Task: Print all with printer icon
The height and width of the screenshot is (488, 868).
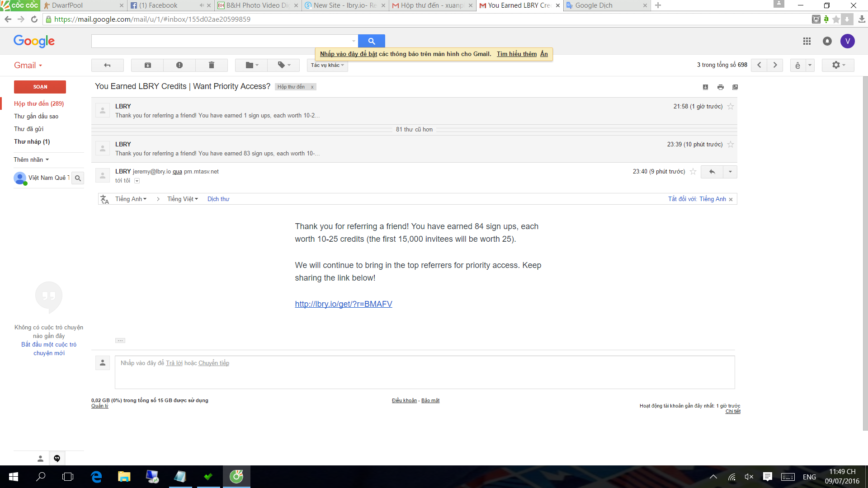Action: (x=721, y=87)
